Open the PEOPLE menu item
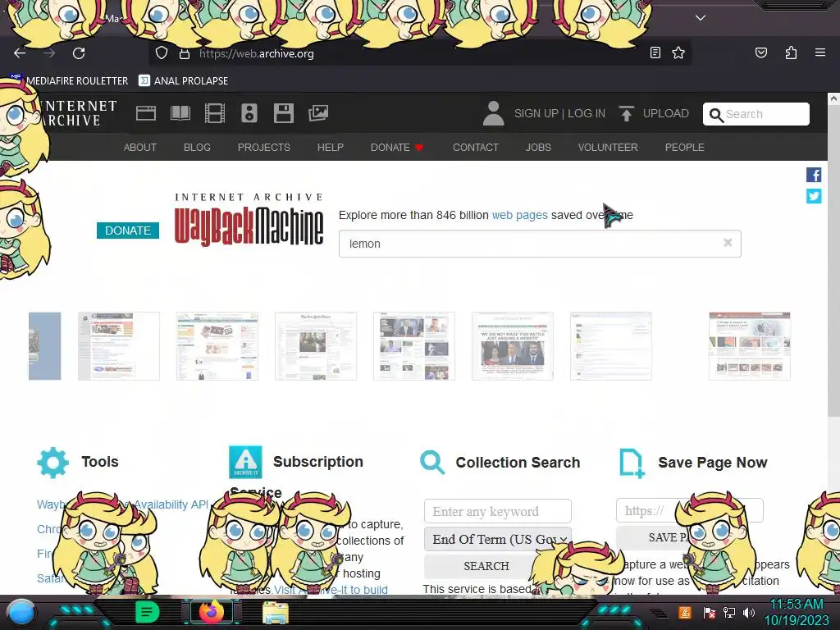Image resolution: width=840 pixels, height=630 pixels. [x=685, y=148]
